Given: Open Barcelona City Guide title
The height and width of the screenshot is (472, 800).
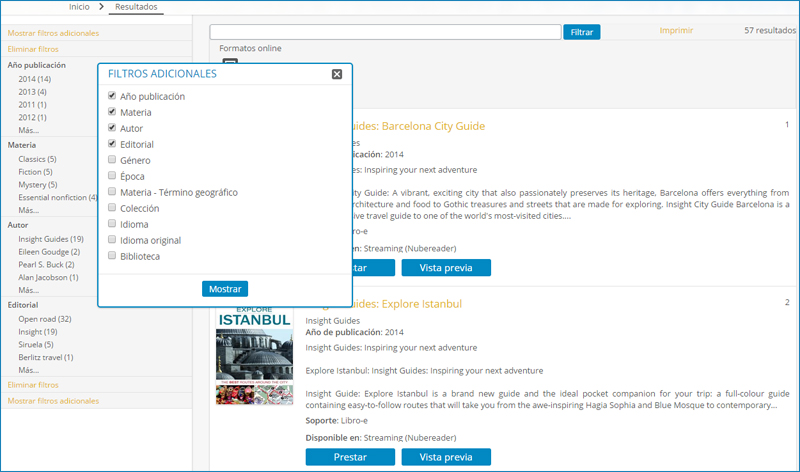Looking at the screenshot, I should [418, 126].
